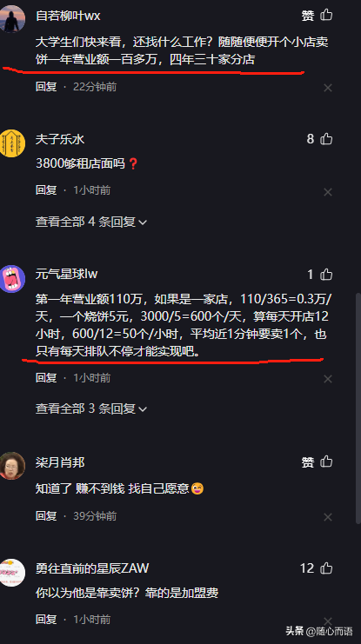Dismiss 夫子乐水's comment with X
361x644 pixels.
click(x=328, y=192)
